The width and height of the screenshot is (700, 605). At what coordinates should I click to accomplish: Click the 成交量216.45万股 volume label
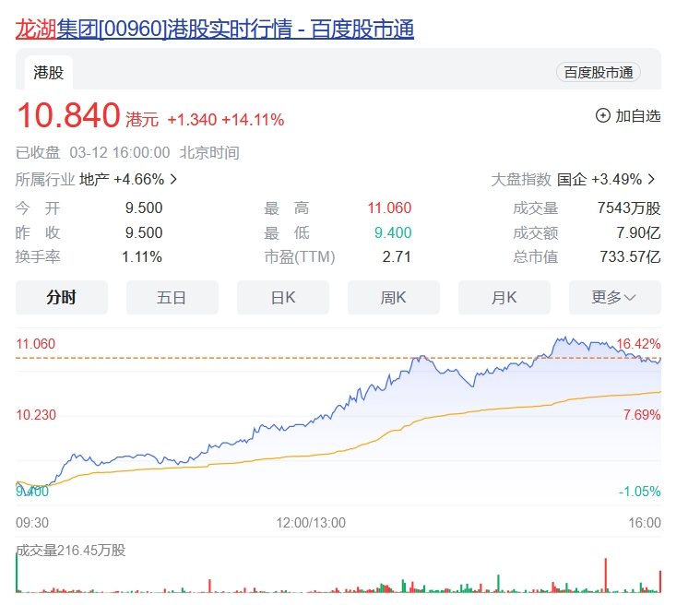(70, 550)
